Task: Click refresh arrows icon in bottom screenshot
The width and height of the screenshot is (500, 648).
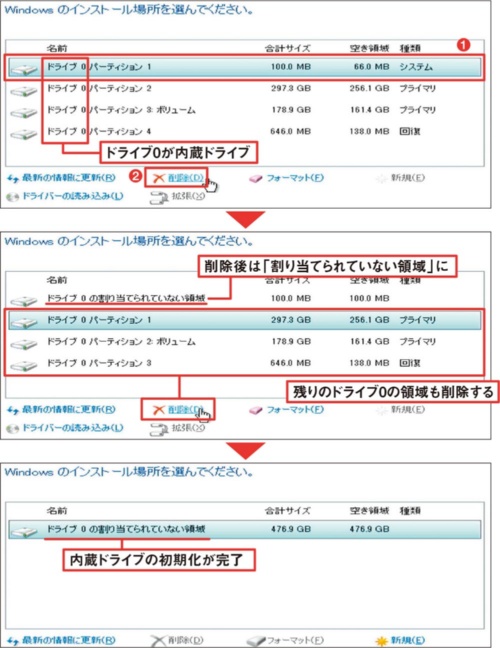Action: point(13,641)
